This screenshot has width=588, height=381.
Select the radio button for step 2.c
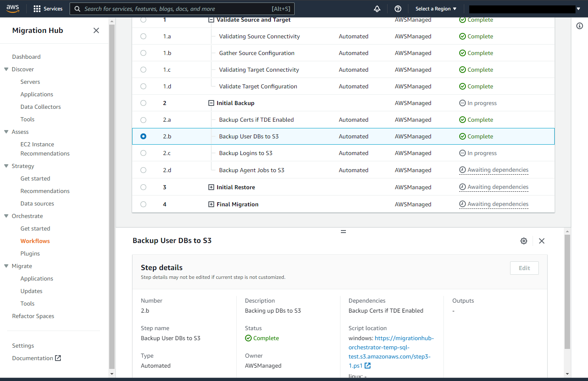click(143, 153)
